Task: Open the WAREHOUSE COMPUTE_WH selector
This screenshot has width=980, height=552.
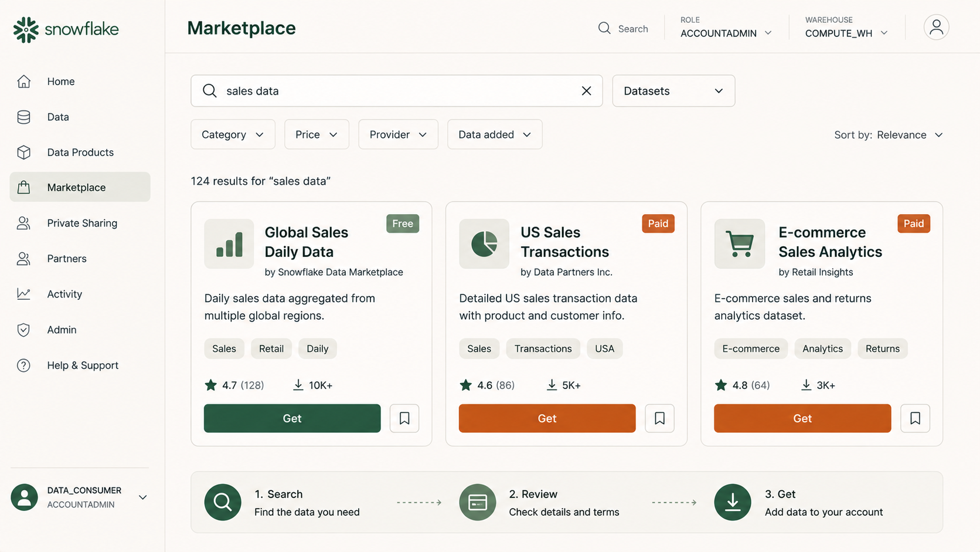Action: point(846,28)
